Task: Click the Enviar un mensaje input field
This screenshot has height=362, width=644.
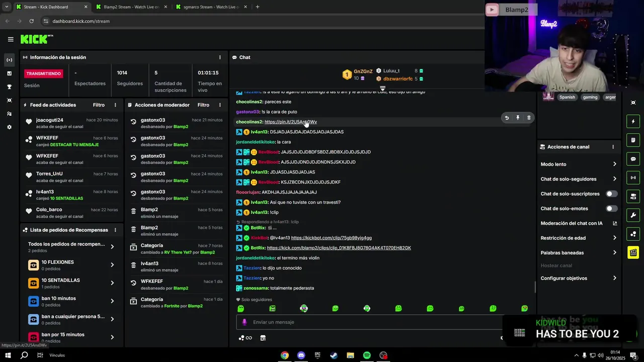Action: click(372, 322)
